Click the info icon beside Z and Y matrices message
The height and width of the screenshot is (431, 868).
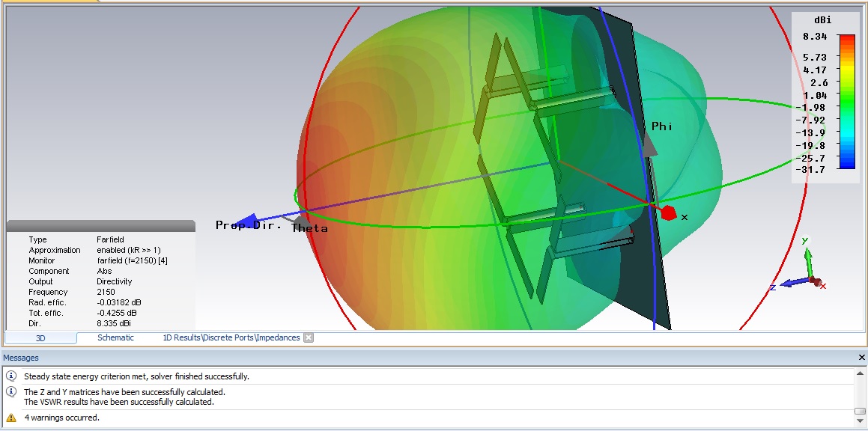10,392
